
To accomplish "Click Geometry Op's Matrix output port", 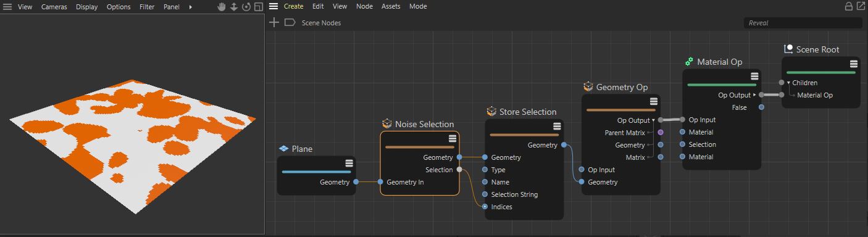I will point(661,157).
